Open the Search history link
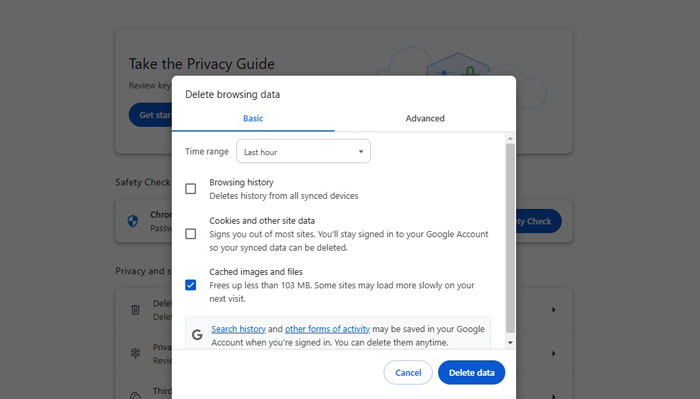The width and height of the screenshot is (700, 399). (238, 329)
